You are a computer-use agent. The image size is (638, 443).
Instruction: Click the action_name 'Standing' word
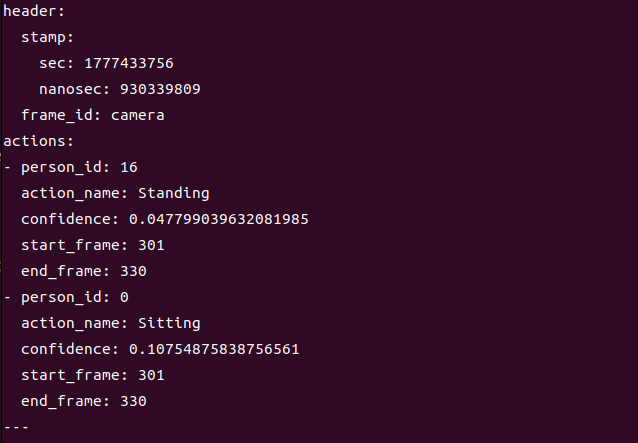click(174, 194)
